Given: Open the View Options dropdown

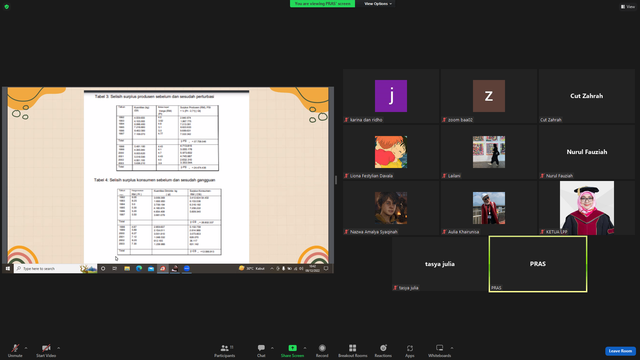Looking at the screenshot, I should pyautogui.click(x=378, y=4).
